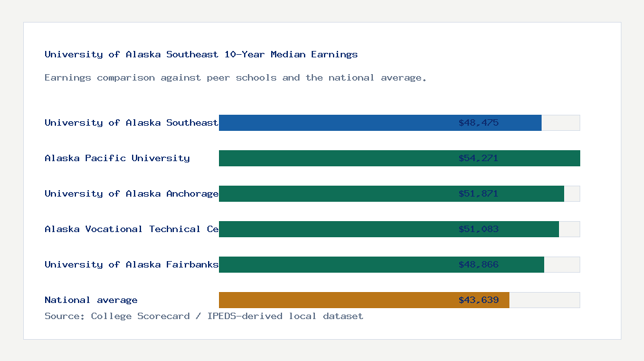Viewport: 644px width, 361px height.
Task: Click the 'Alaska Vocational Technical Ce' row label
Action: pos(131,229)
